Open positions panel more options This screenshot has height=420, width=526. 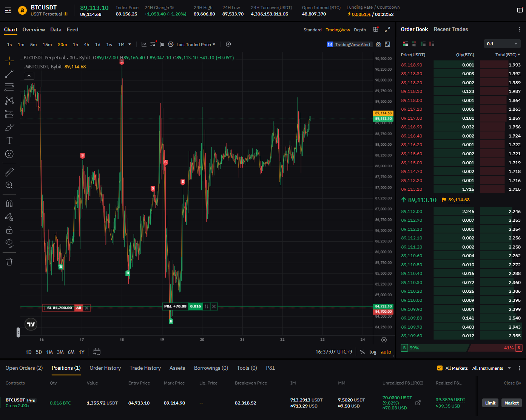[520, 368]
